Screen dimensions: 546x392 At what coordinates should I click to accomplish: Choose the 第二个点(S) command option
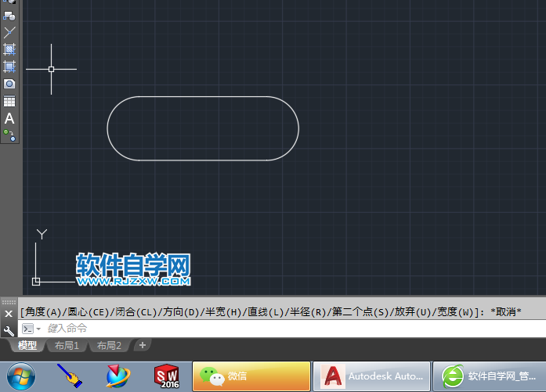(x=360, y=312)
